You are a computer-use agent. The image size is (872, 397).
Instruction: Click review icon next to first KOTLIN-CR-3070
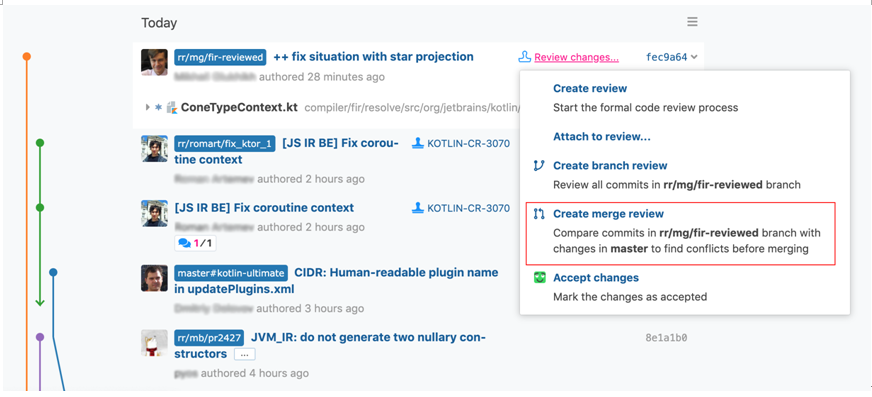pyautogui.click(x=418, y=143)
